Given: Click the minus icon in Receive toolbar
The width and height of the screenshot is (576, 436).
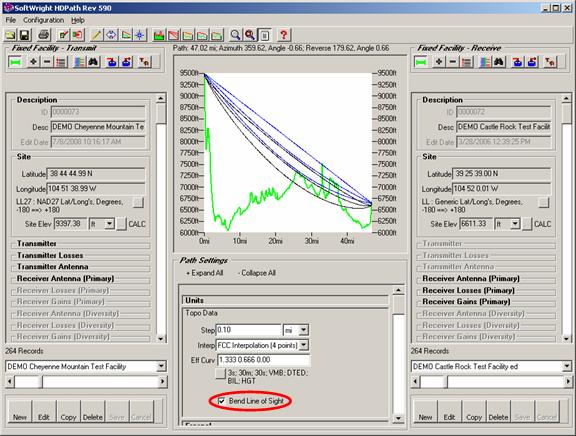Looking at the screenshot, I should [x=453, y=62].
